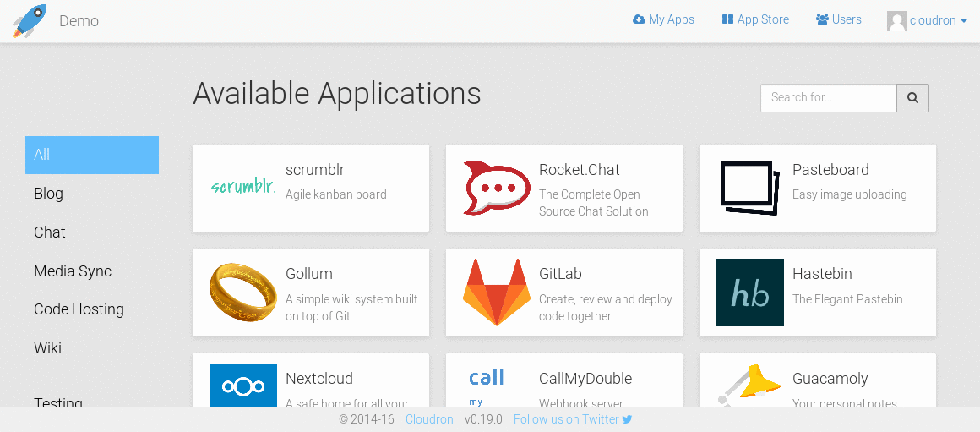Screen dimensions: 980x432
Task: Focus the Search for... input field
Action: (x=829, y=97)
